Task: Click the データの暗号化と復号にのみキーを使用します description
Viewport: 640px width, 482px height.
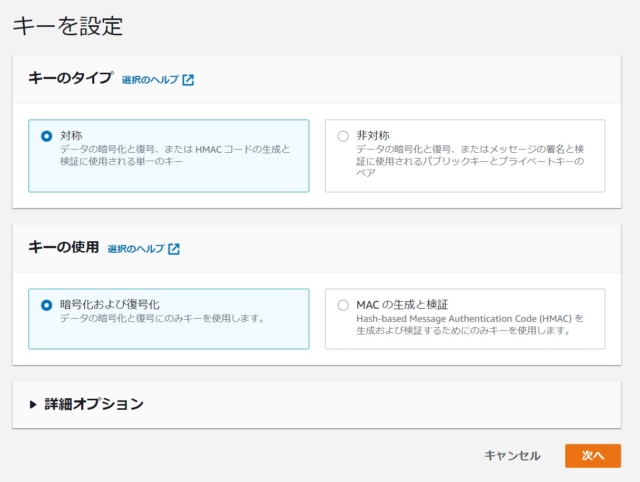Action: coord(162,318)
